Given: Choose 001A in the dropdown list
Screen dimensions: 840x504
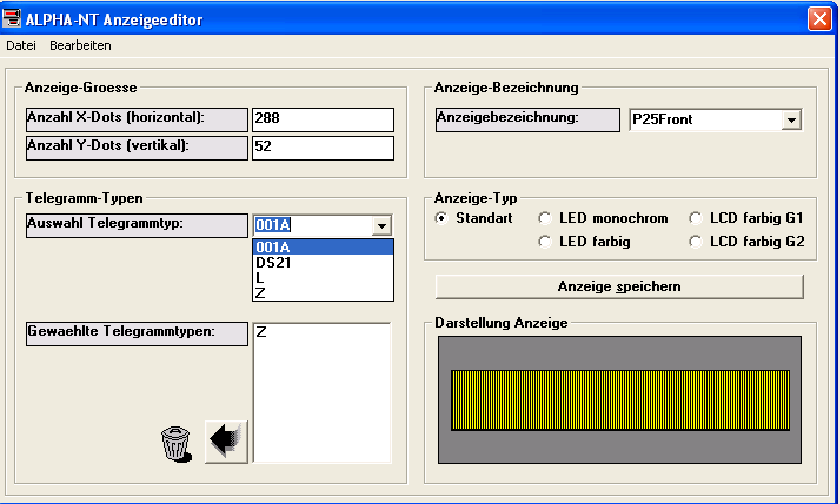Looking at the screenshot, I should (x=323, y=247).
